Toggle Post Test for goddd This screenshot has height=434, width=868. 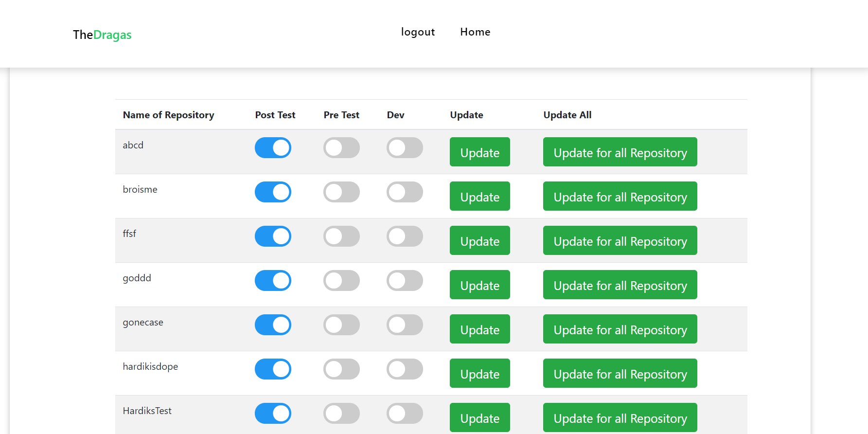273,280
